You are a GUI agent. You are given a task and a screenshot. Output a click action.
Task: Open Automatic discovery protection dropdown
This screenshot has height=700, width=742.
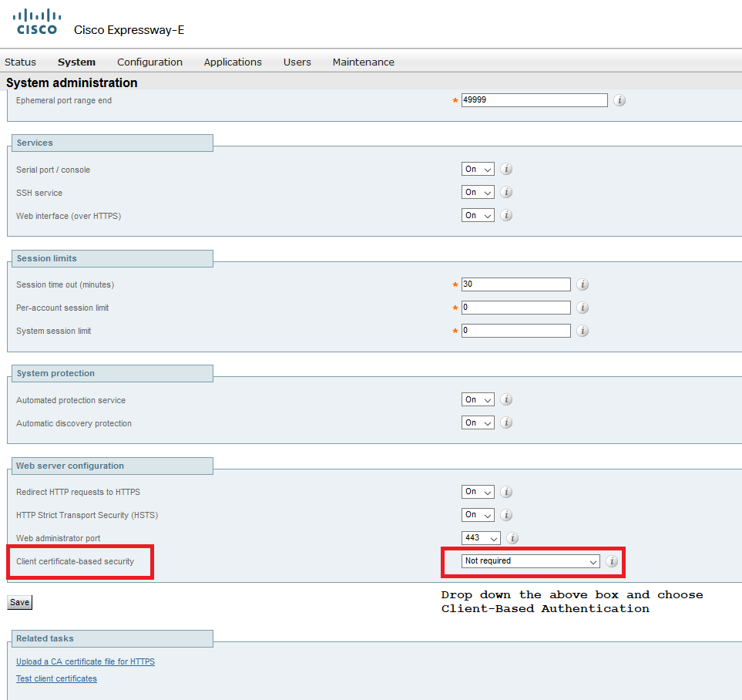478,422
